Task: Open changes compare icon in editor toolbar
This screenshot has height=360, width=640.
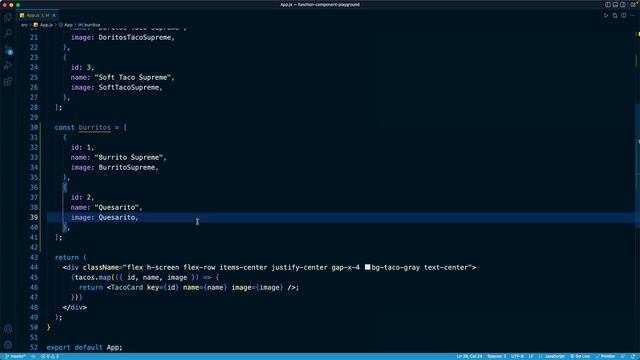Action: [x=615, y=16]
